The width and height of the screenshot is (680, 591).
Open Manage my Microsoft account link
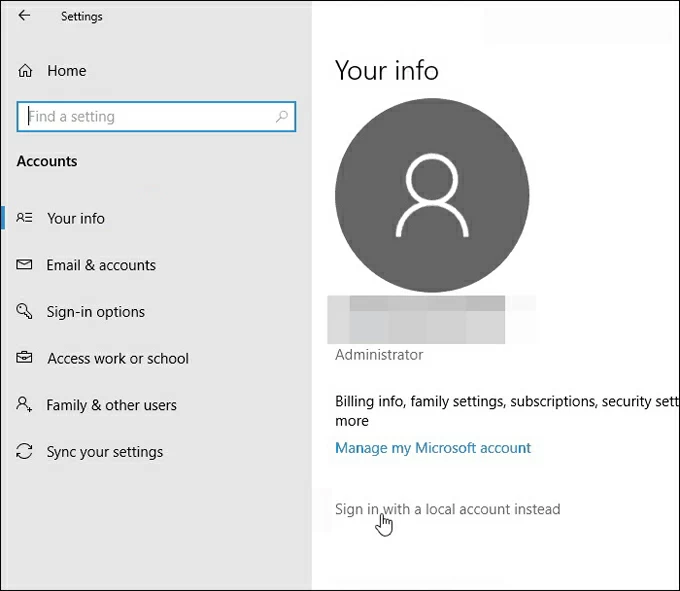433,448
